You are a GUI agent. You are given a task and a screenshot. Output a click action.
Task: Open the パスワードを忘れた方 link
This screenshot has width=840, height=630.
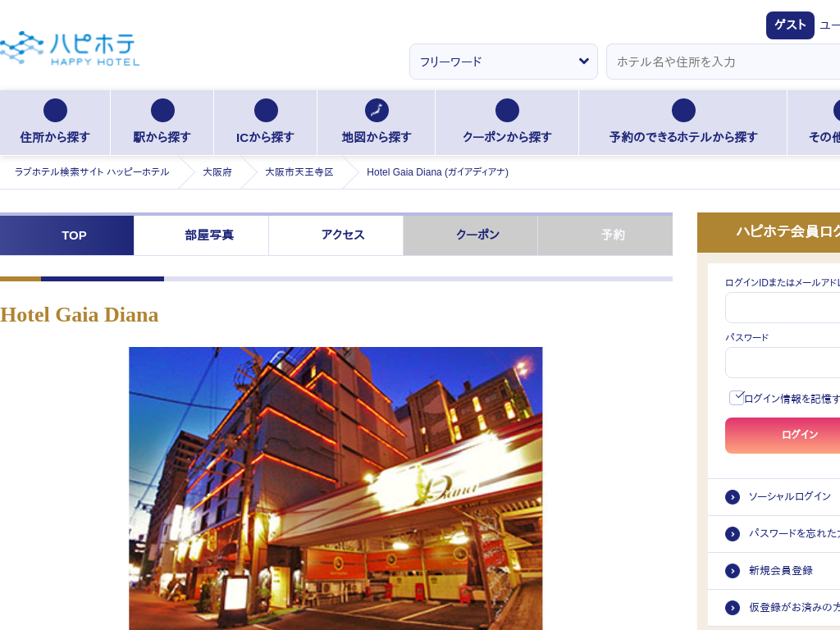794,533
